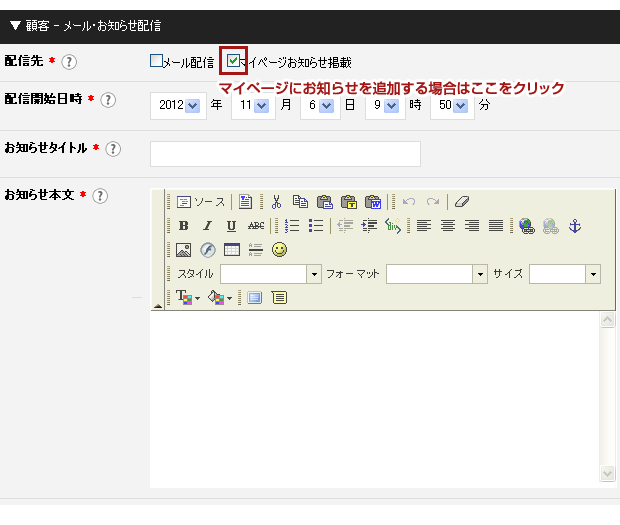
Task: Justify text alignment
Action: point(496,226)
